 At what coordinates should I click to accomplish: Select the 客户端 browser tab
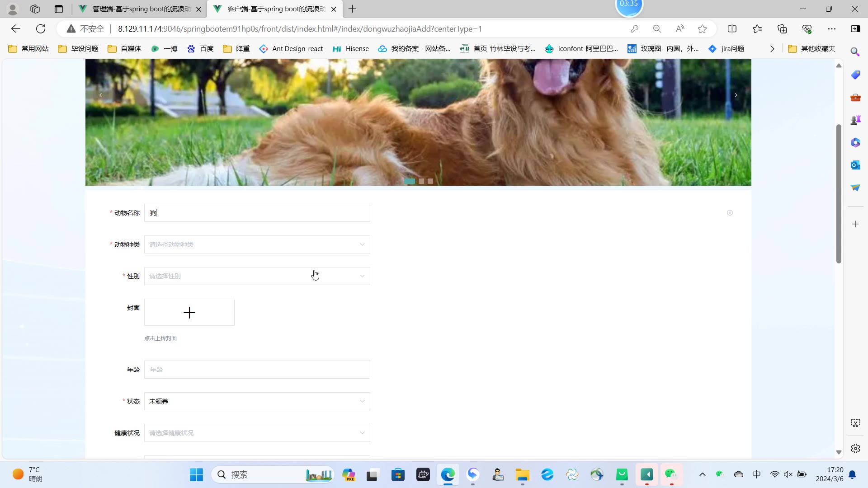[x=274, y=9]
